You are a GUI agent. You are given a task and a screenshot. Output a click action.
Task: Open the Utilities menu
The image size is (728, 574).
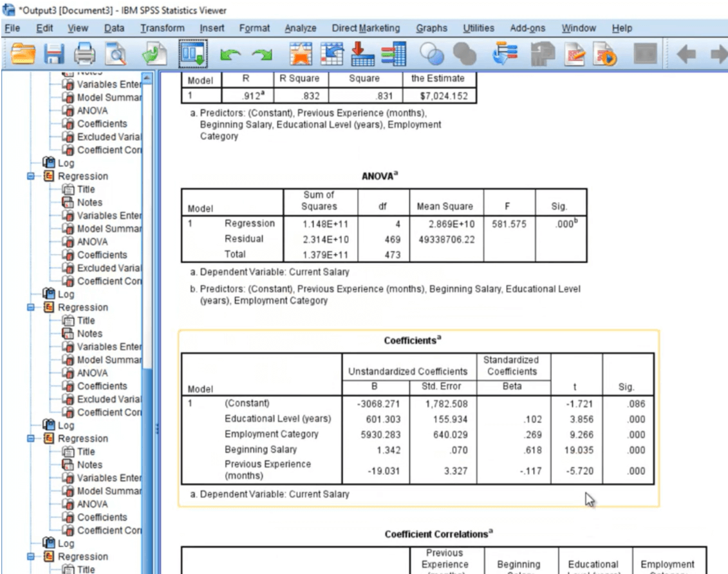pyautogui.click(x=478, y=28)
